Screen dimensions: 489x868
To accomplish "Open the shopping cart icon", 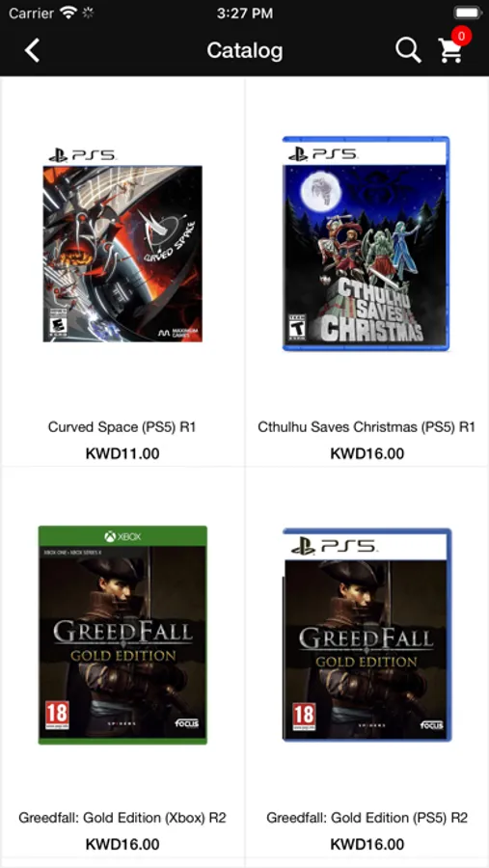I will pyautogui.click(x=450, y=51).
